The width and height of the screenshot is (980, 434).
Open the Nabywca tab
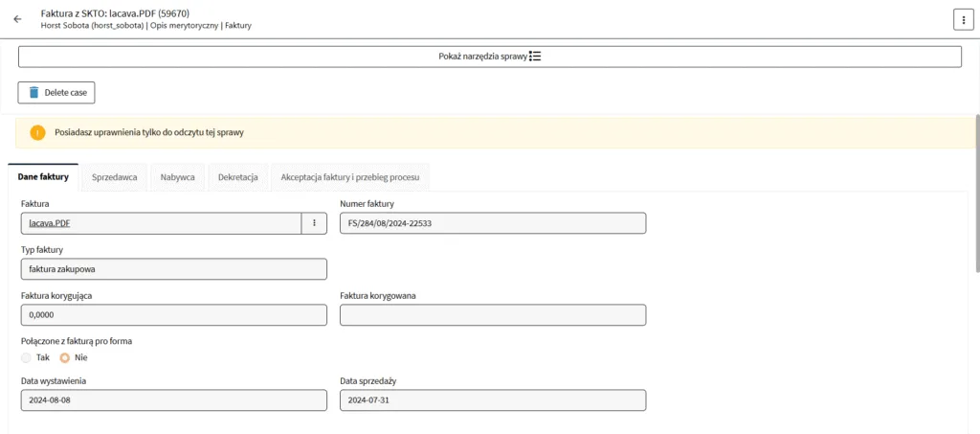pyautogui.click(x=177, y=177)
